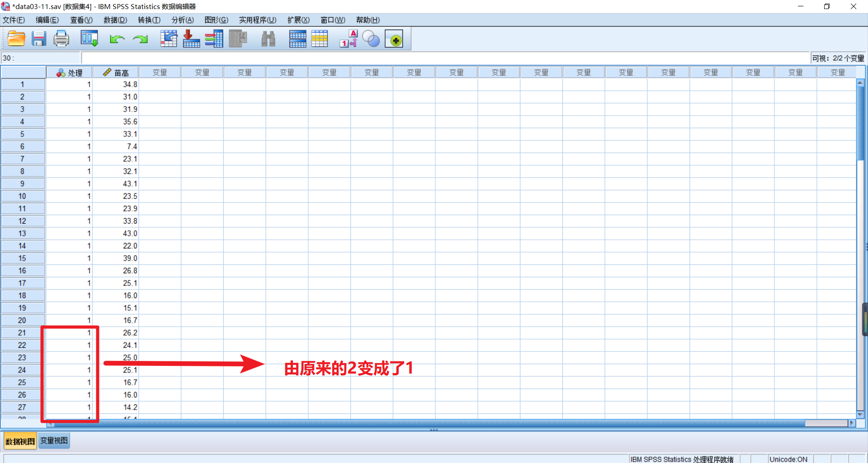Image resolution: width=868 pixels, height=463 pixels.
Task: Open the 扩展(X) menu
Action: (x=298, y=20)
